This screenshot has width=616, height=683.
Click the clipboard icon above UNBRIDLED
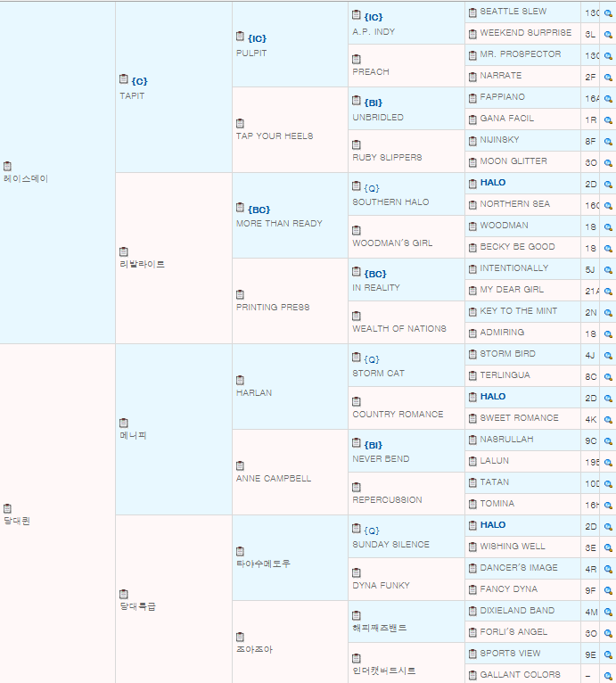(356, 101)
